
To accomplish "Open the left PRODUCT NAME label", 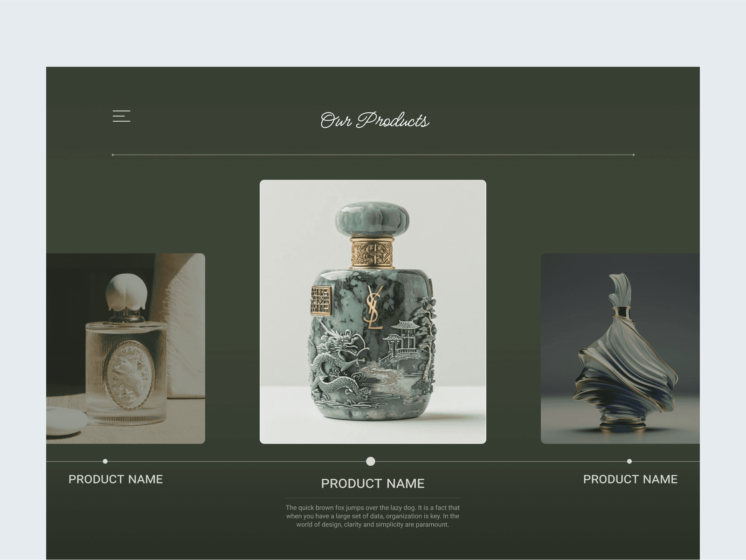I will 116,479.
